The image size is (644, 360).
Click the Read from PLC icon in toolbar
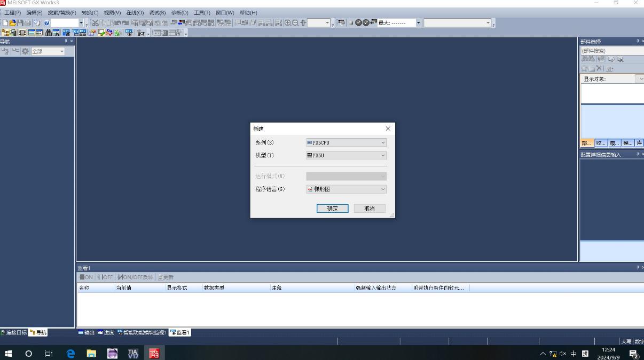[182, 23]
